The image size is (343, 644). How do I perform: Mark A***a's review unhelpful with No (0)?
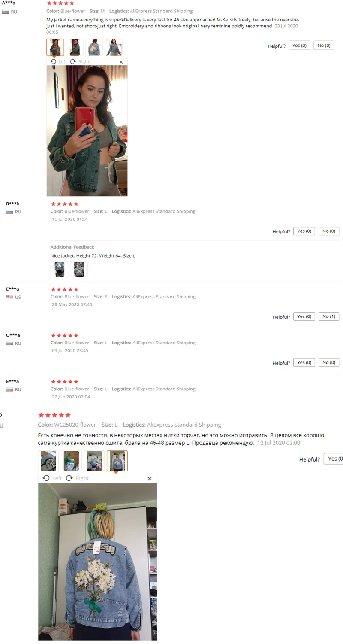click(x=324, y=46)
